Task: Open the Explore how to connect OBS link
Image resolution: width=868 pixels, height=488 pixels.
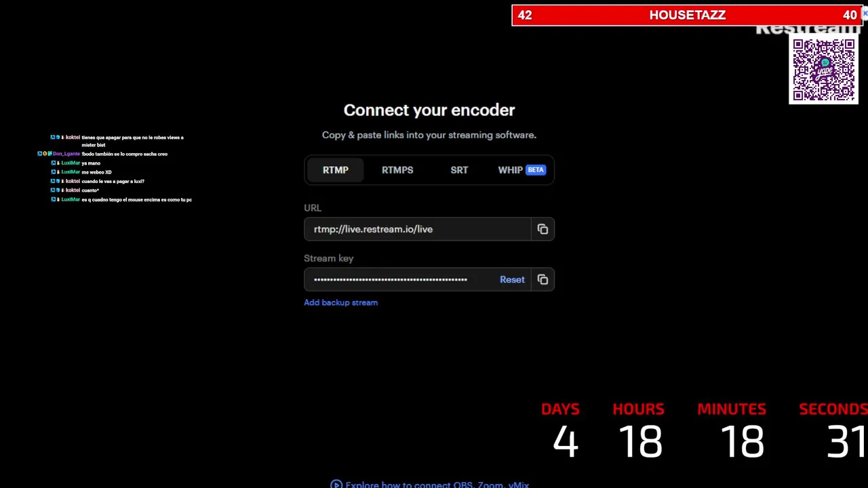Action: 437,485
